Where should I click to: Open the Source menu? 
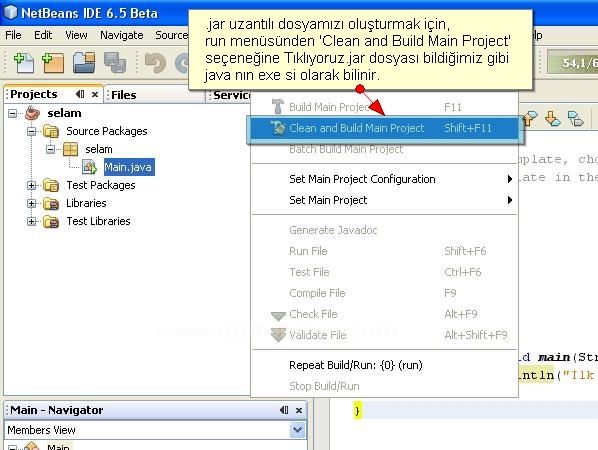coord(171,35)
